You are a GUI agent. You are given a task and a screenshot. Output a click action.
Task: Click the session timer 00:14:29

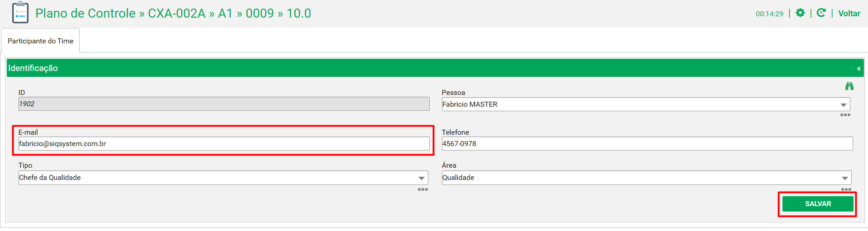tap(769, 14)
